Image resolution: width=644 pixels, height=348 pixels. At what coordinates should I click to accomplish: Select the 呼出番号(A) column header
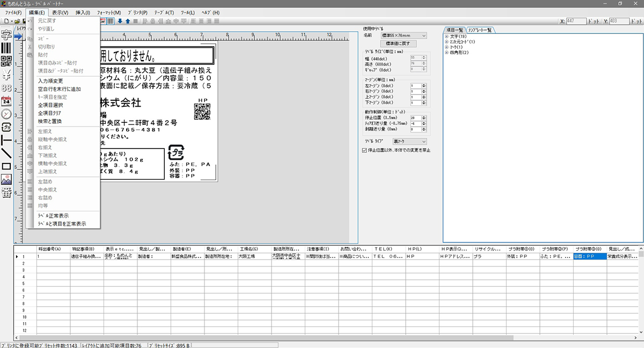click(53, 250)
